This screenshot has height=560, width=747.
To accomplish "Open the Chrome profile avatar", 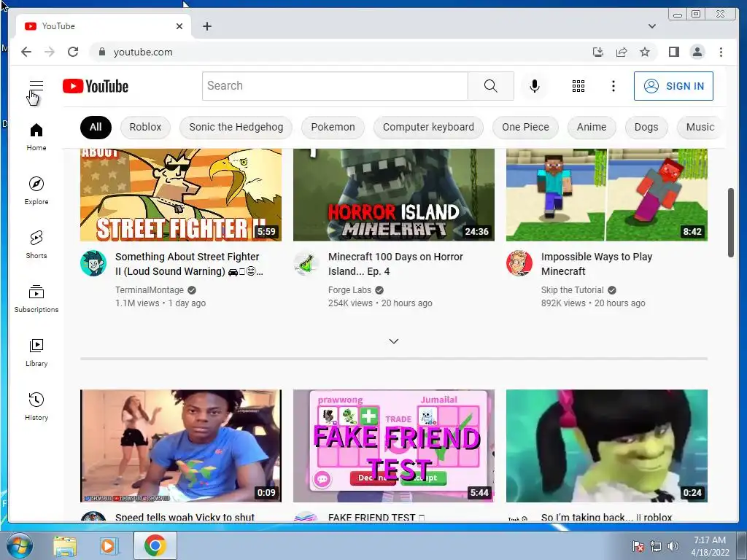I will (697, 52).
